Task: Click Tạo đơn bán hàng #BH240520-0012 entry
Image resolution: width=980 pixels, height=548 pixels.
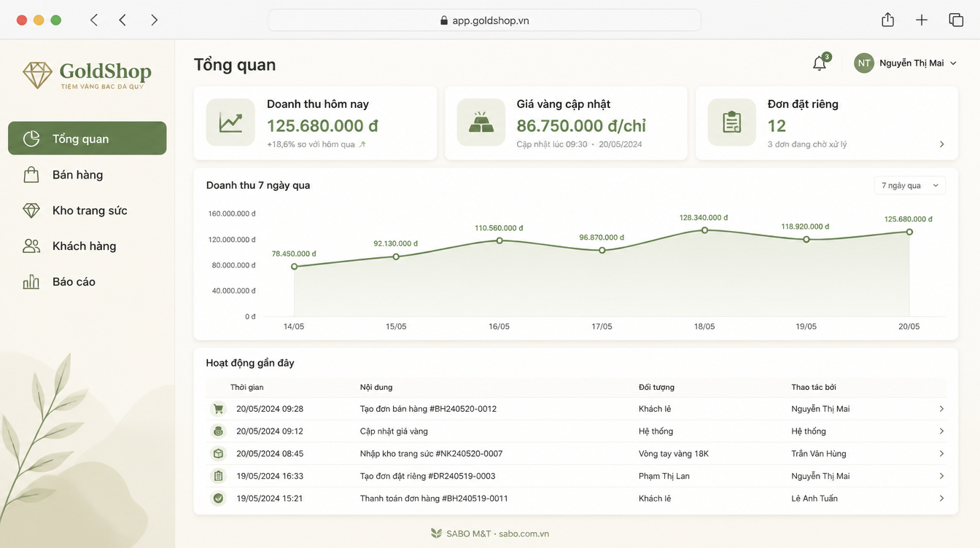Action: click(x=428, y=409)
